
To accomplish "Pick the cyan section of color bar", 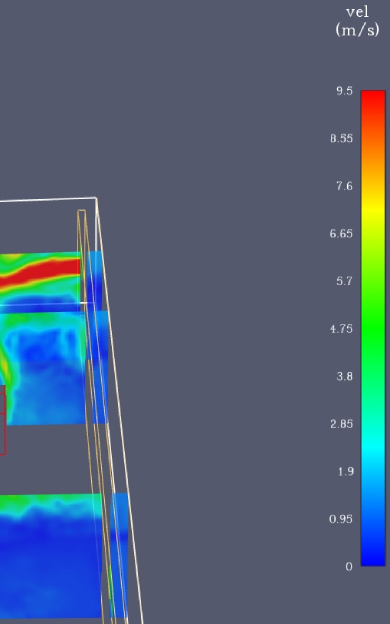I will [x=373, y=448].
